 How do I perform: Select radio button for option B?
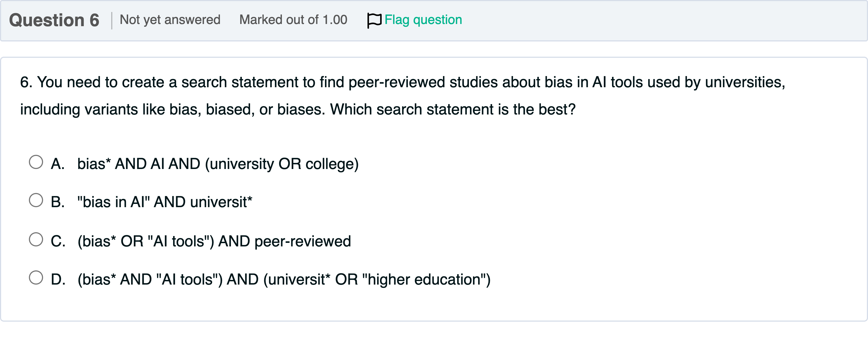(36, 200)
